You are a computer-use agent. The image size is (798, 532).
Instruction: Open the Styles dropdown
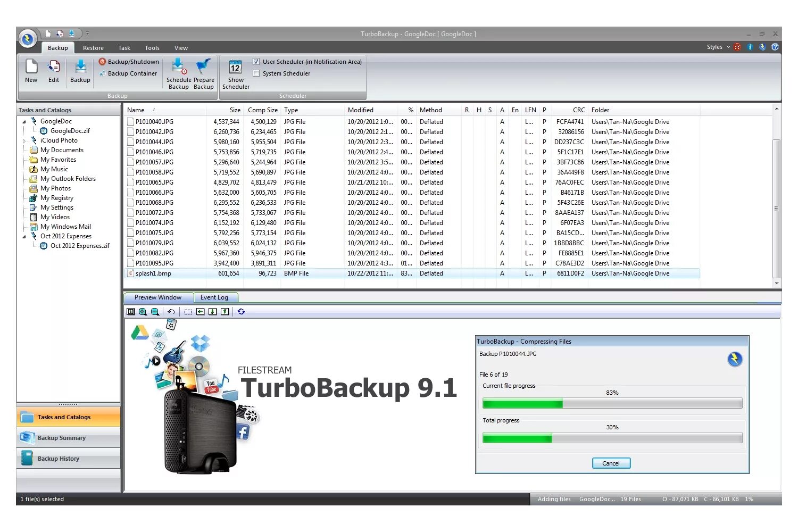[718, 47]
